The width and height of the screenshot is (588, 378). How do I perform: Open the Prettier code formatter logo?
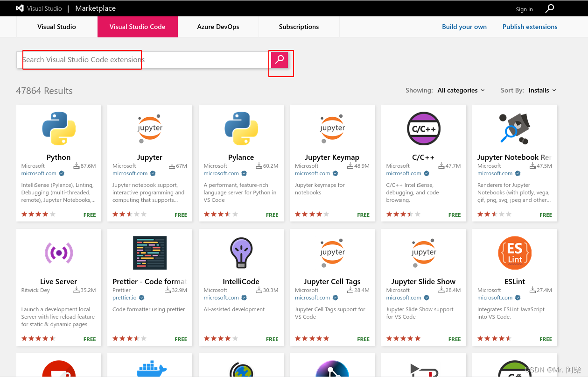(x=150, y=253)
